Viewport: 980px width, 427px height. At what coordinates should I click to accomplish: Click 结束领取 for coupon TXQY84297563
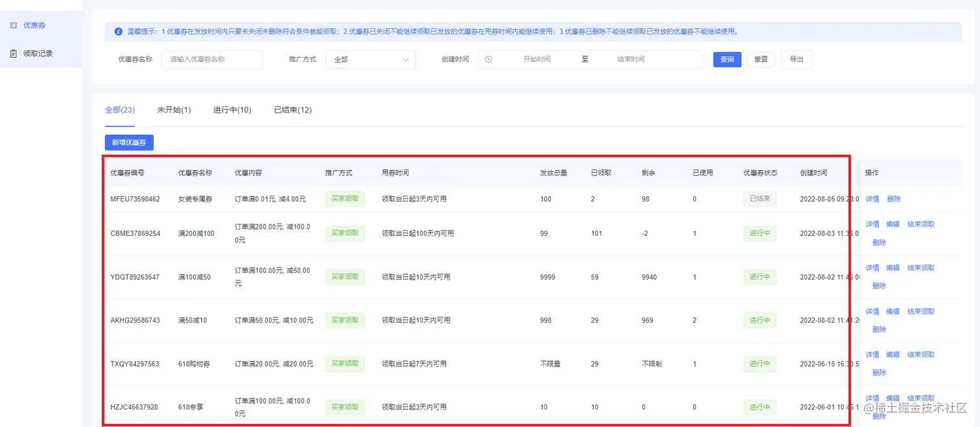pyautogui.click(x=921, y=354)
